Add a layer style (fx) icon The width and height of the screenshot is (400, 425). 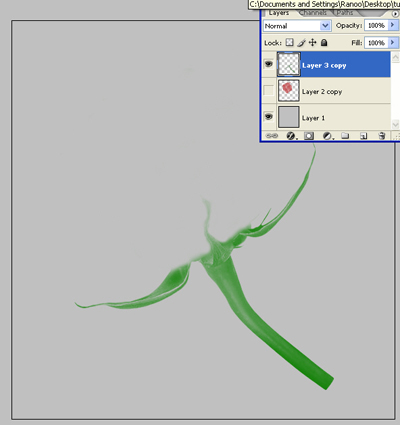(x=291, y=136)
